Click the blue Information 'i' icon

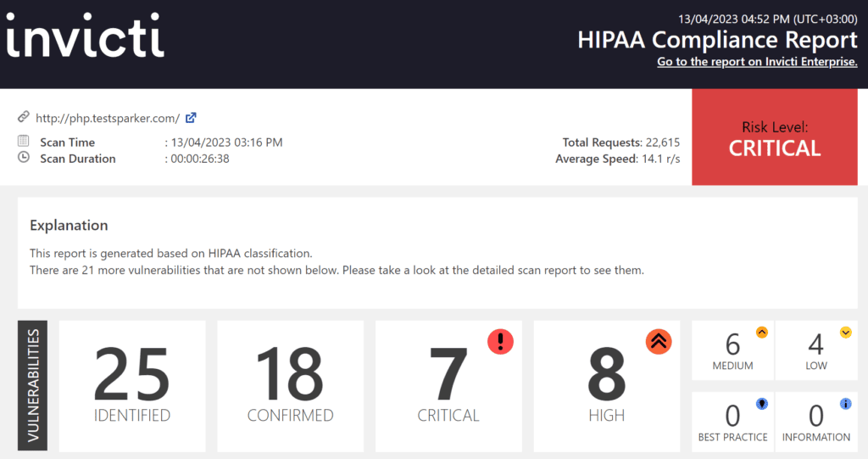pos(845,404)
